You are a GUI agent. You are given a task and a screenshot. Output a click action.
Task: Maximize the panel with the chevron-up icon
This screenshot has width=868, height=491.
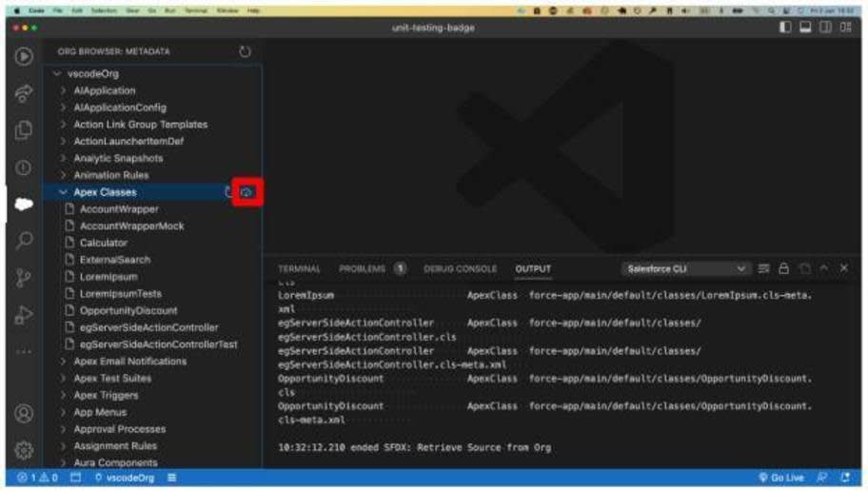point(824,268)
